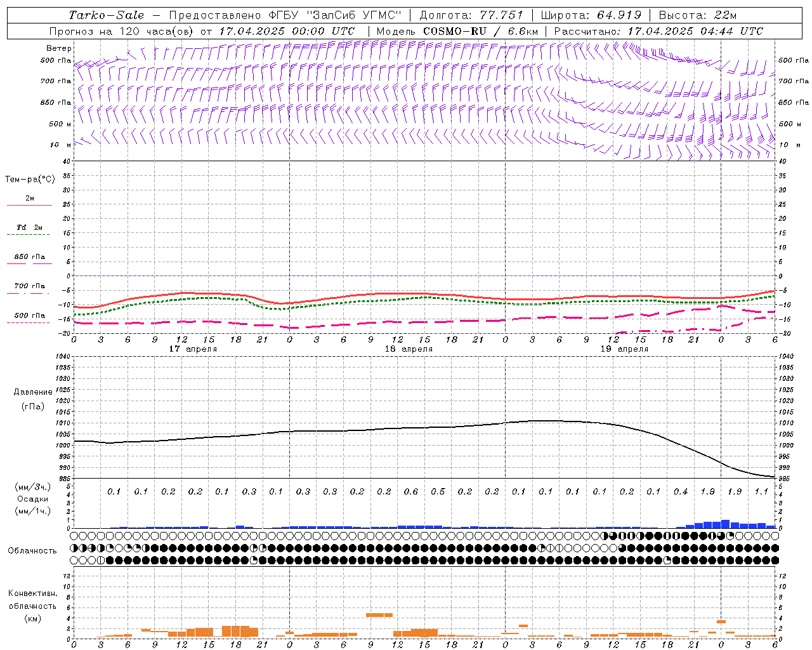The image size is (812, 650).
Task: Click the 0.6 precipitation value
Action: (411, 491)
